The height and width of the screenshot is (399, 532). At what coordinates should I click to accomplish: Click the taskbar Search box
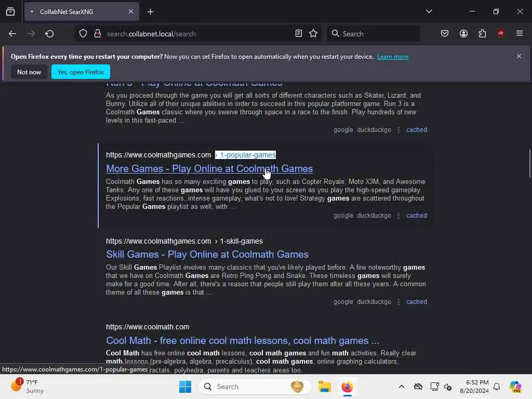click(x=255, y=387)
